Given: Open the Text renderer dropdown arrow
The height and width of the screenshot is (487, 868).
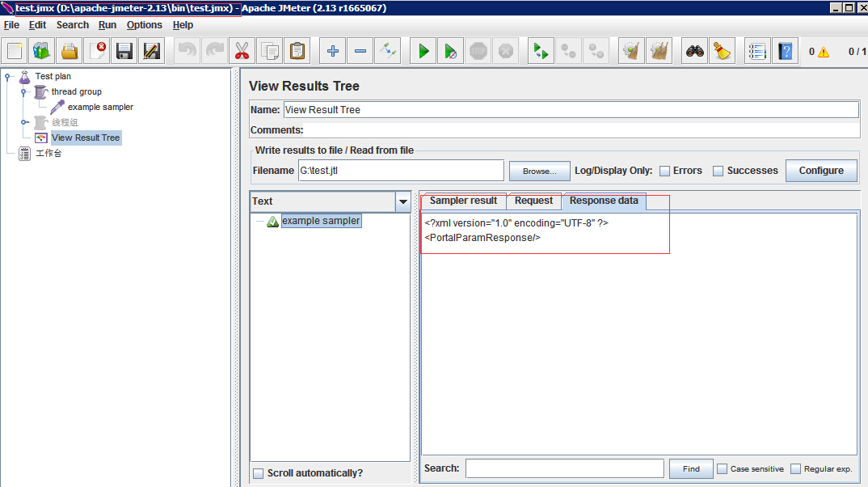Looking at the screenshot, I should (x=402, y=201).
